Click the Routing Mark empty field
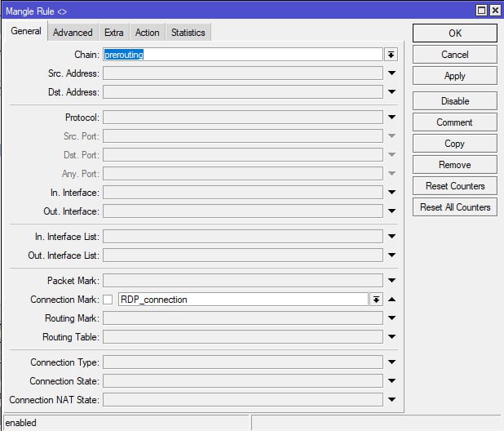Viewport: 504px width, 431px height. point(243,318)
